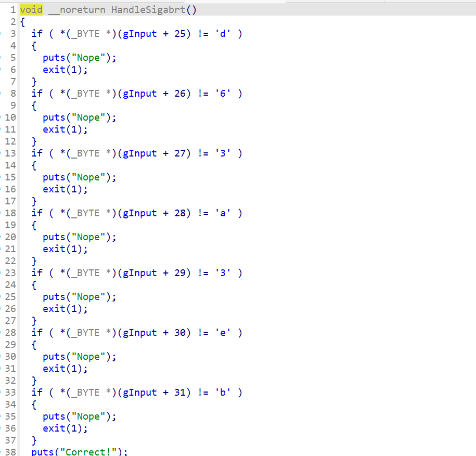Viewport: 476px width, 456px height.
Task: Click the closing brace on line 37
Action: (x=34, y=440)
